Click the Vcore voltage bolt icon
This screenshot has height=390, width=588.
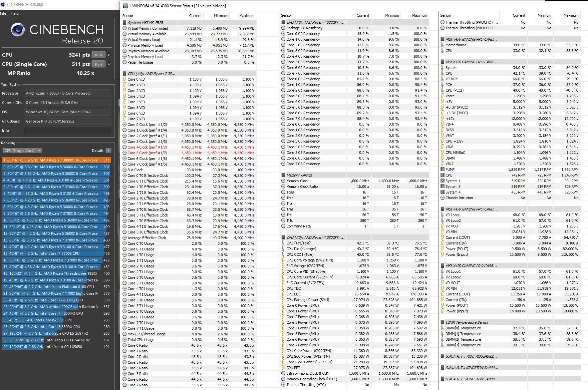coord(442,96)
